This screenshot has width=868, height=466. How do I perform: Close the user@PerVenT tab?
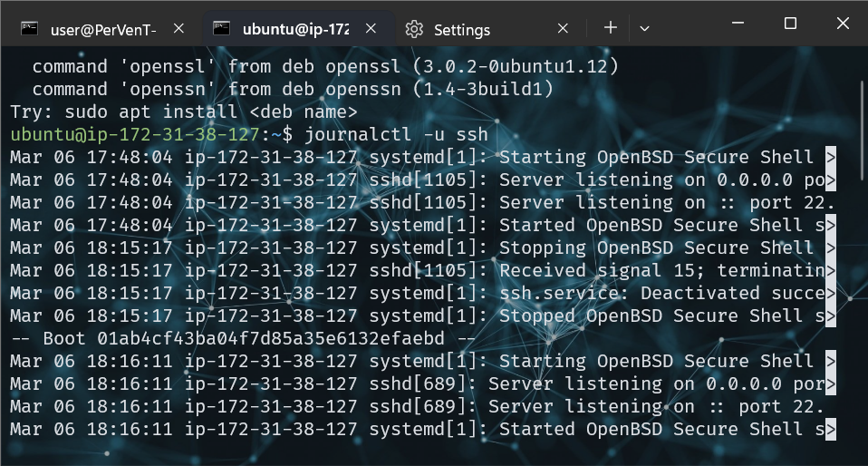coord(178,29)
